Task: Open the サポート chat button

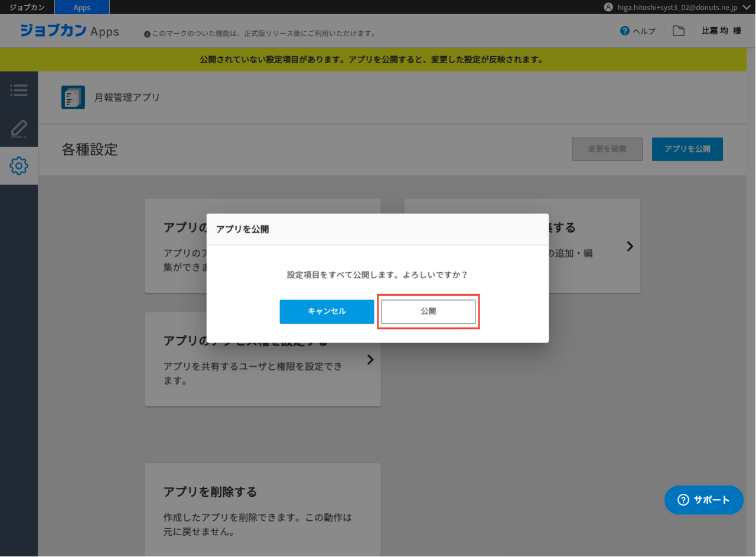Action: [703, 500]
